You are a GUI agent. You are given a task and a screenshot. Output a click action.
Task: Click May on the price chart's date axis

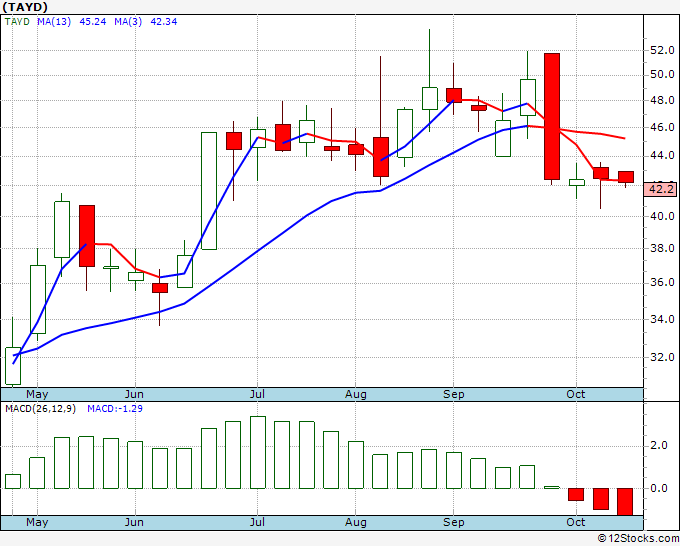[x=37, y=394]
